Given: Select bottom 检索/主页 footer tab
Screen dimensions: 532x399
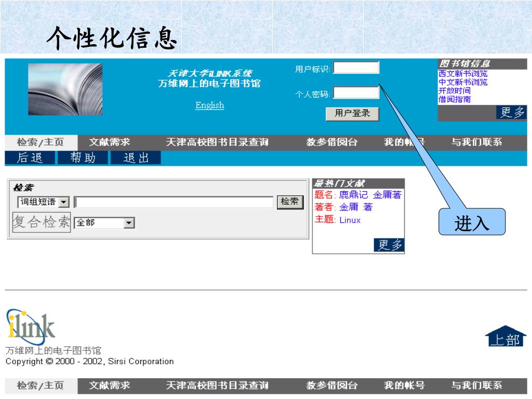Looking at the screenshot, I should [41, 386].
